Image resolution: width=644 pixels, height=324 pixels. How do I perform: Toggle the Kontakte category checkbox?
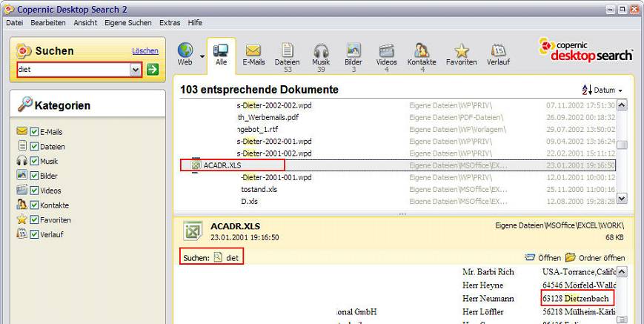pos(34,205)
